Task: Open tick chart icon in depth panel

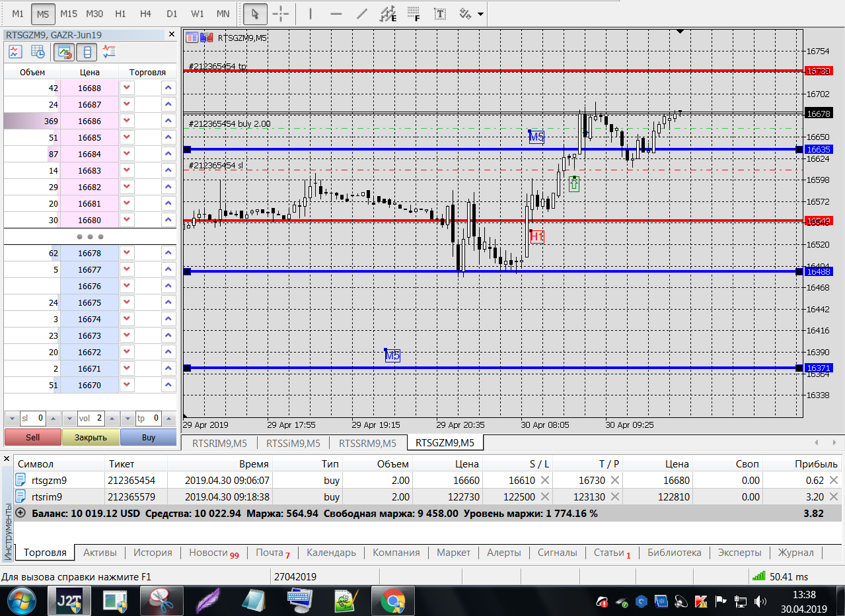Action: click(15, 51)
